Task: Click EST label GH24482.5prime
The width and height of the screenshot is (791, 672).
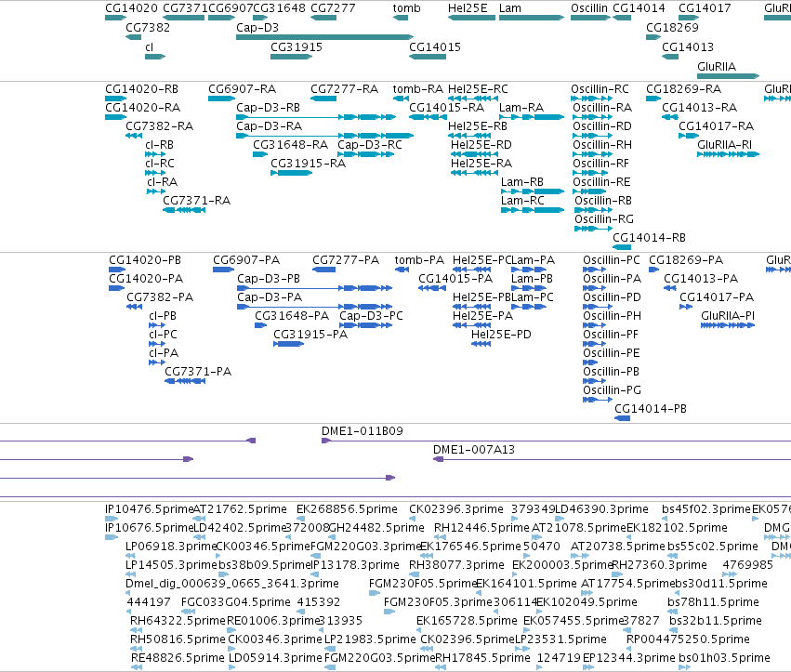Action: [x=376, y=528]
